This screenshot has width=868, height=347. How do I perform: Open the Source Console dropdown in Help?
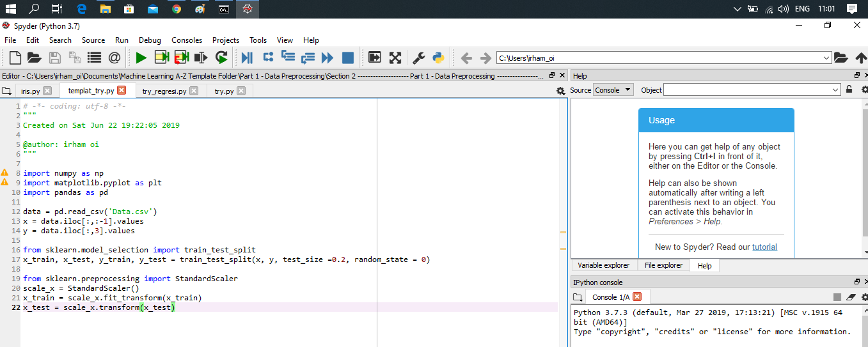click(613, 90)
